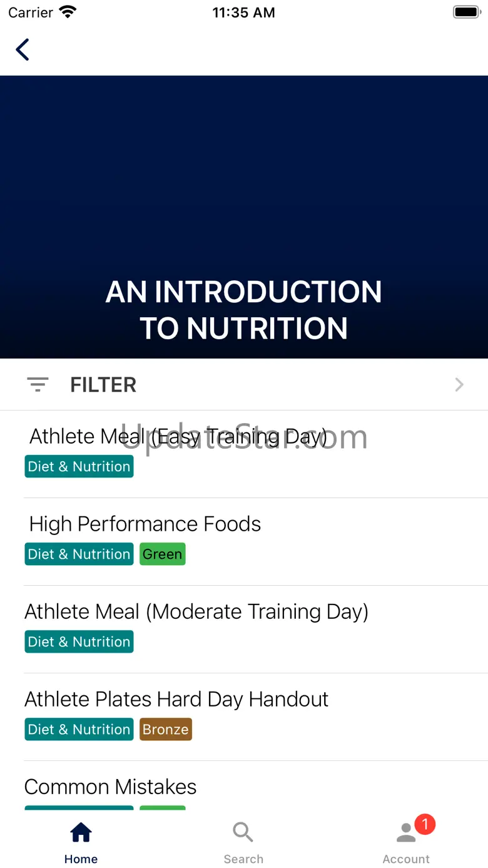Open the Common Mistakes item
The width and height of the screenshot is (488, 868).
tap(111, 787)
